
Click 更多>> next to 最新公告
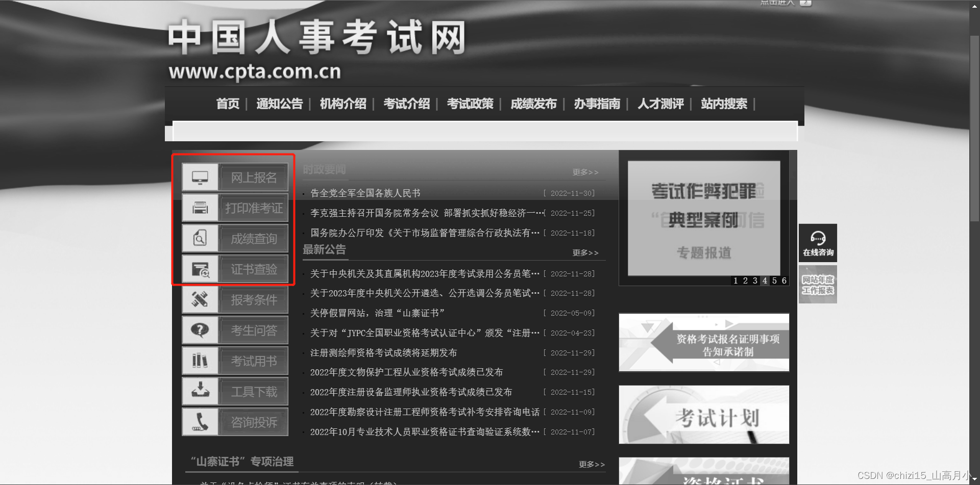tap(585, 253)
